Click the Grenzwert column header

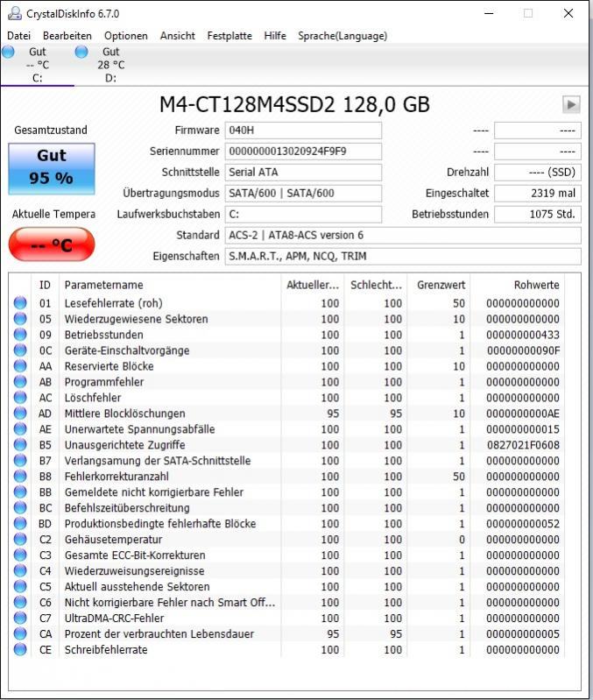[439, 285]
